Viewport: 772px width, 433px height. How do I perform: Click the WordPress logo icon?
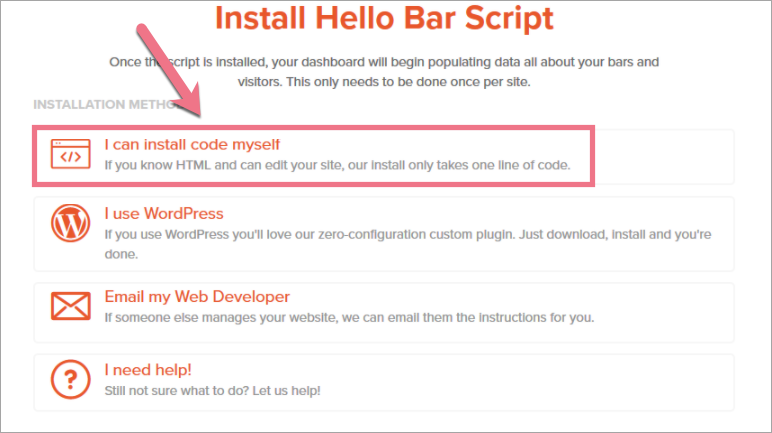[70, 225]
